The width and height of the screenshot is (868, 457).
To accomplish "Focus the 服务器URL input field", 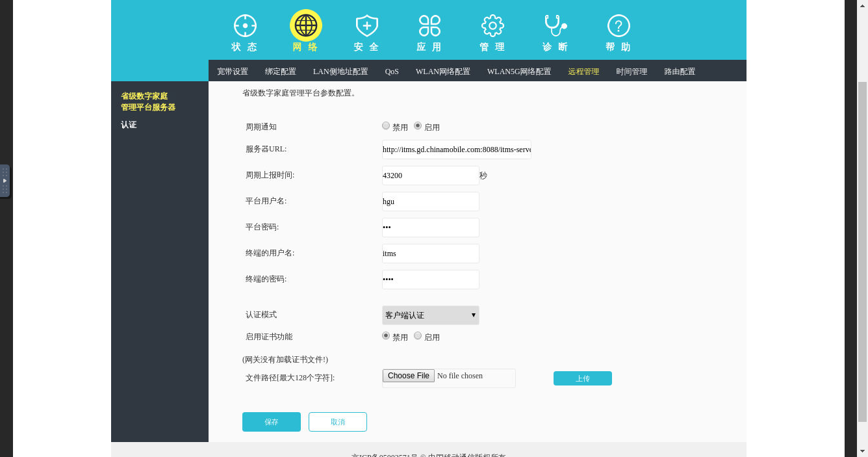I will point(457,150).
